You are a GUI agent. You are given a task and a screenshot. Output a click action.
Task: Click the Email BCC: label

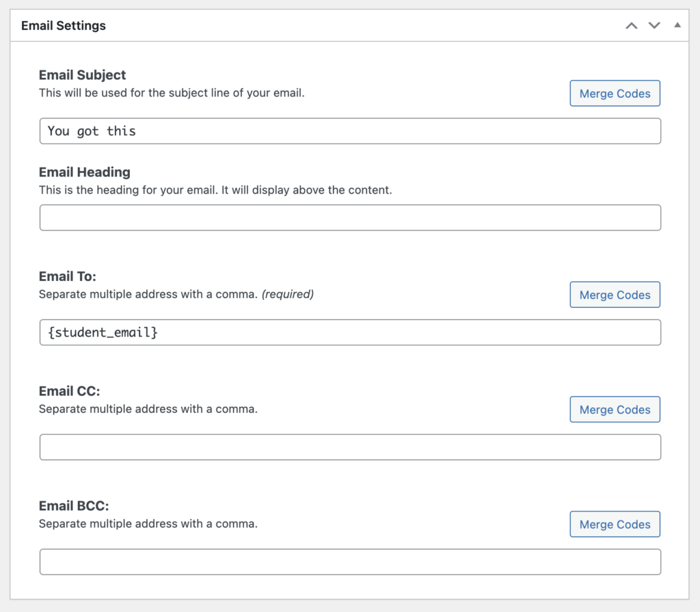tap(74, 506)
